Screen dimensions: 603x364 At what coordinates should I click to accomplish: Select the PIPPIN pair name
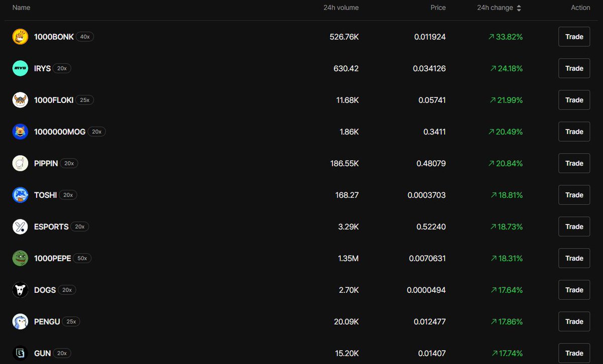(46, 163)
